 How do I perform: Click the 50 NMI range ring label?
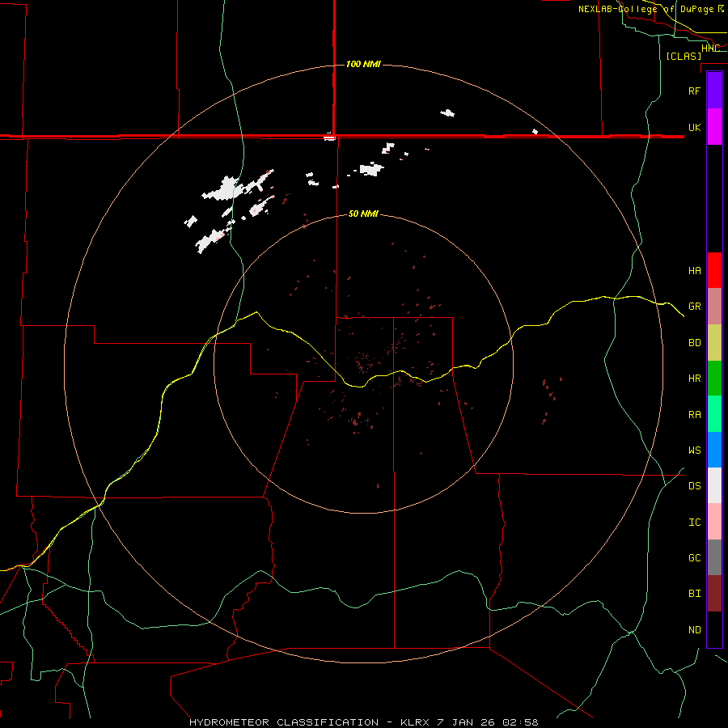click(x=363, y=214)
